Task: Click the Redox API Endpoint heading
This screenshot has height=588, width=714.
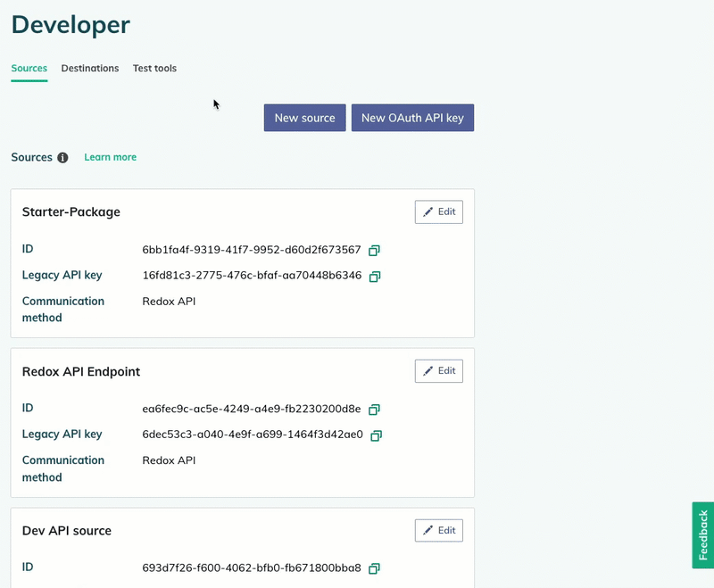Action: [x=80, y=371]
